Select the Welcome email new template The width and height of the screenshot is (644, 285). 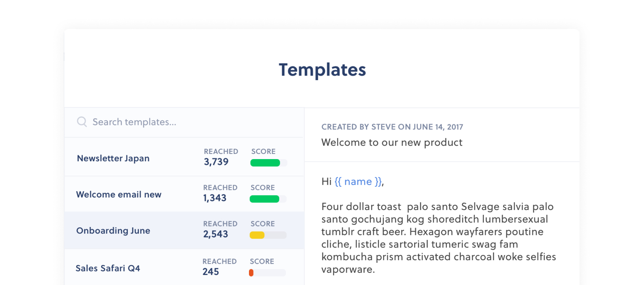pos(119,195)
